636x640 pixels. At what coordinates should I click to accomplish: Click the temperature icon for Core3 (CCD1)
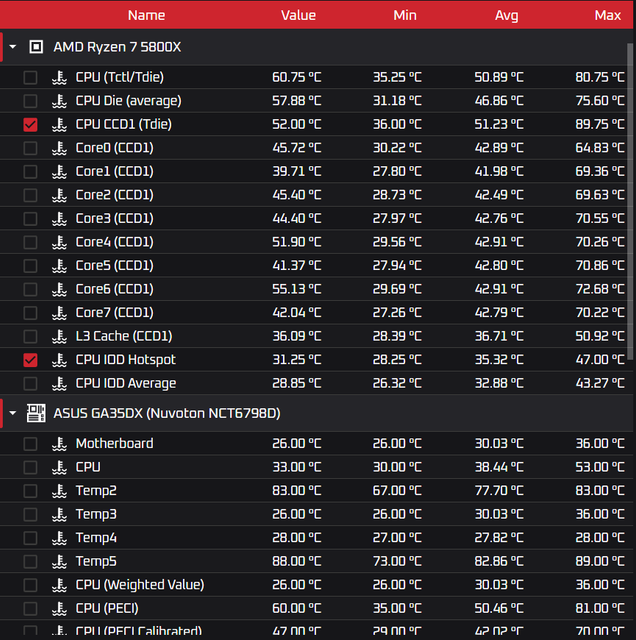point(60,218)
